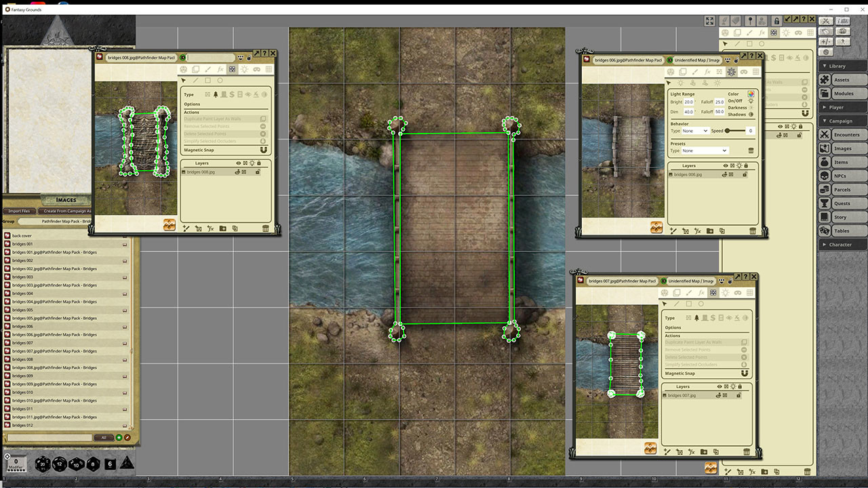Viewport: 868px width, 488px height.
Task: Open the Presets Type dropdown
Action: (705, 150)
